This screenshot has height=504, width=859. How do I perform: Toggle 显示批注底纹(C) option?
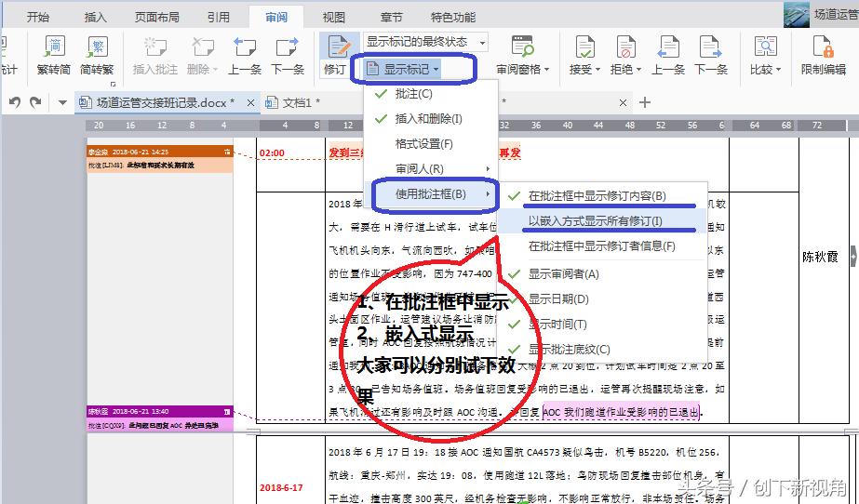coord(601,350)
